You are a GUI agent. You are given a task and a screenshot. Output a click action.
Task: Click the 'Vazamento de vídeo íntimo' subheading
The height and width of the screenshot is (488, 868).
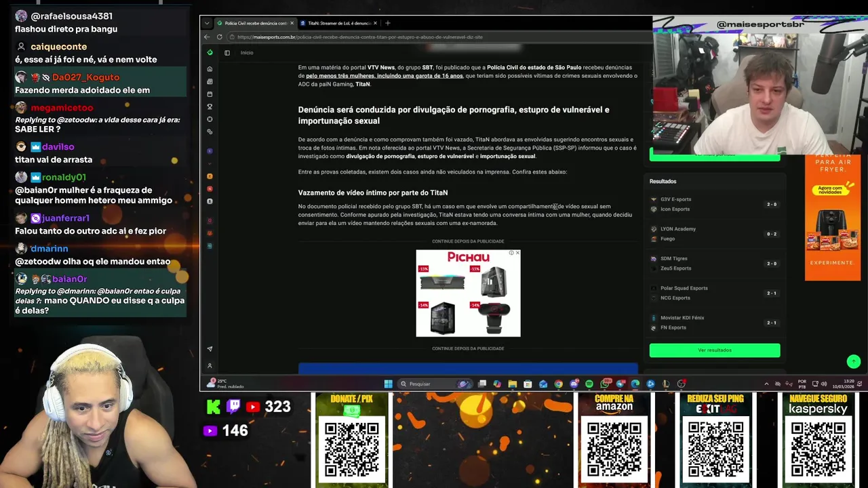tap(373, 192)
